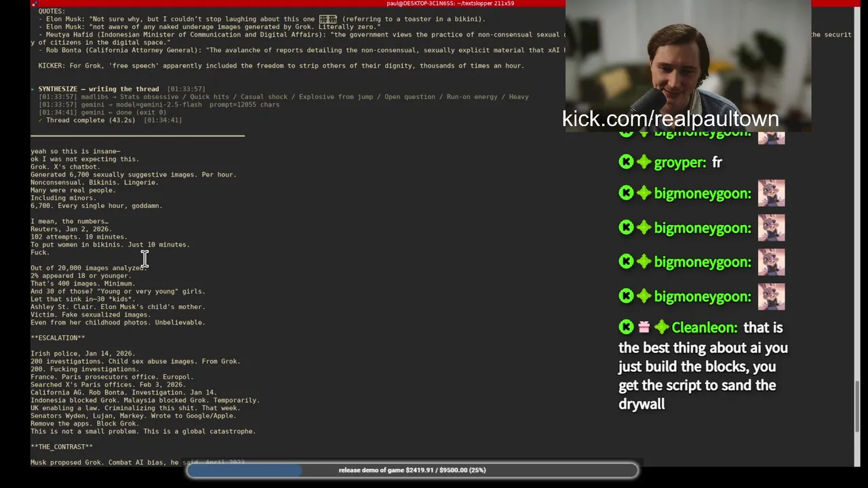Screen dimensions: 868x488
Task: Click 'Searched X's Paris offices. Feb 3, 2026.' line
Action: pyautogui.click(x=108, y=385)
